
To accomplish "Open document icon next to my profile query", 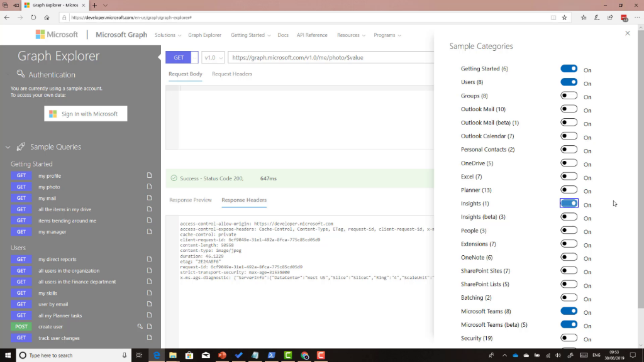I will pyautogui.click(x=150, y=175).
